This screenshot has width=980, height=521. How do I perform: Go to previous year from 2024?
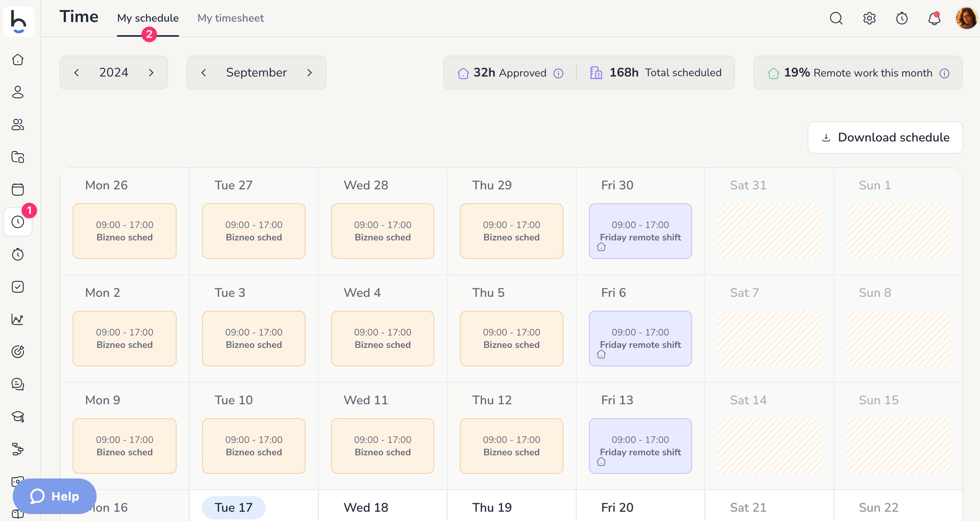click(77, 73)
